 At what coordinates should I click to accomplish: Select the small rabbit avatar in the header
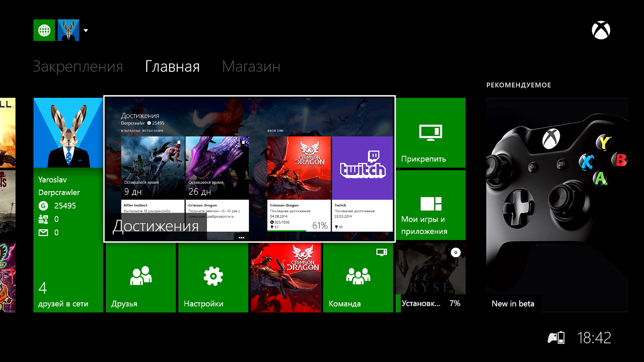(x=68, y=30)
